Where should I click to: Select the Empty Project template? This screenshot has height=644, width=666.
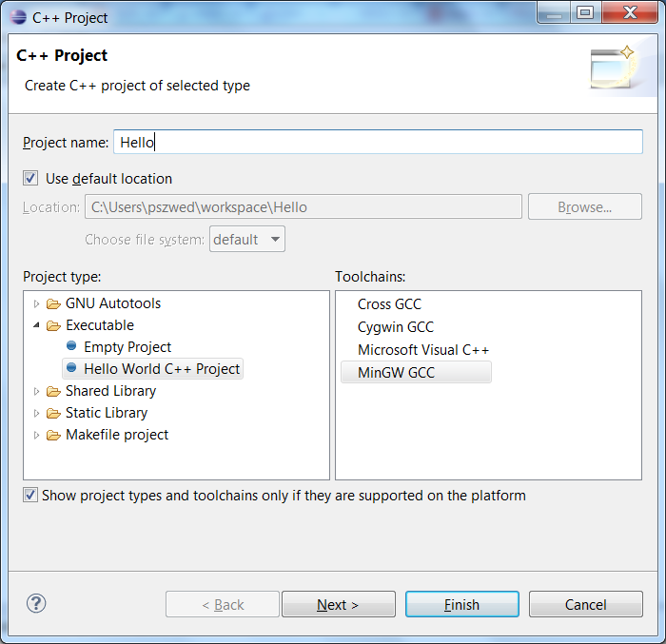pos(127,347)
